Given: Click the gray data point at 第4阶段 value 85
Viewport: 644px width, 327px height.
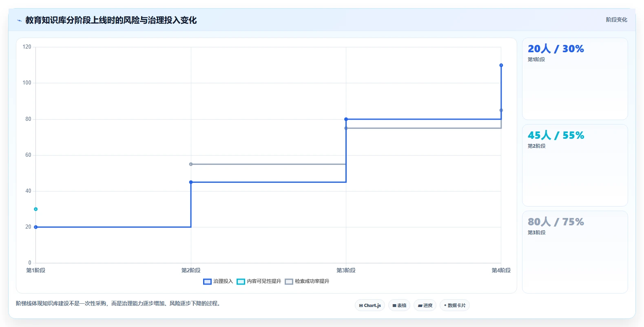Looking at the screenshot, I should click(501, 110).
